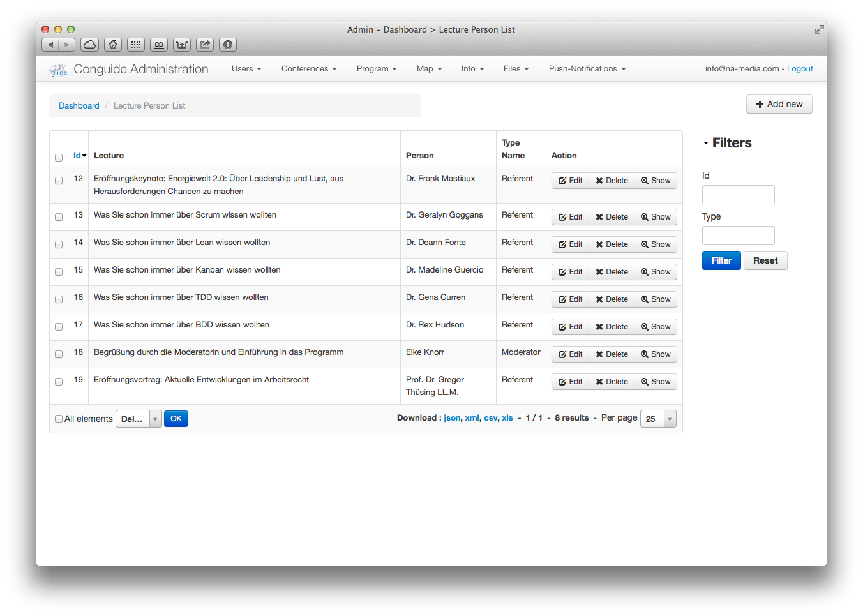The width and height of the screenshot is (863, 616).
Task: Show the reading list book icon
Action: [x=159, y=45]
